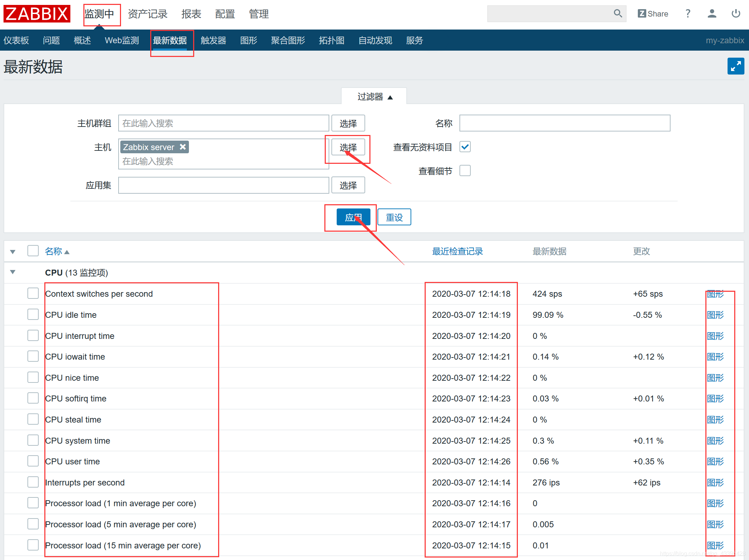Sort by 最近检查记录 column
Viewport: 749px width, 560px height.
click(457, 251)
